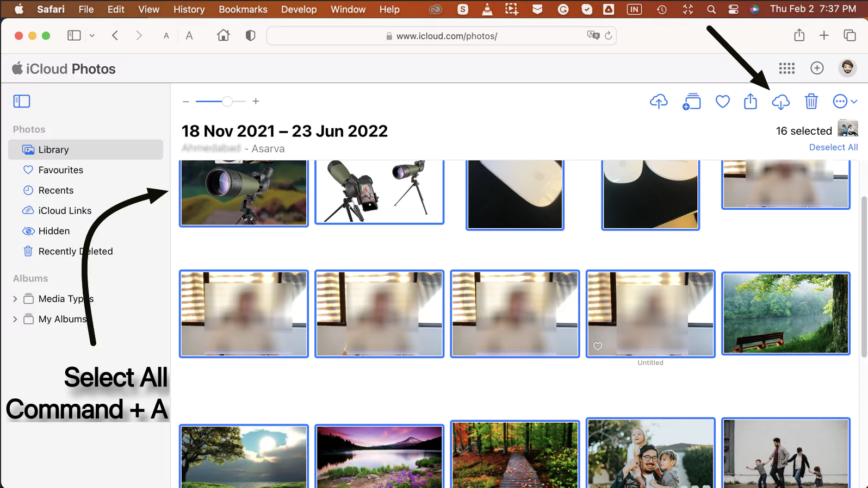868x488 pixels.
Task: Select the family dancing photo
Action: tap(785, 453)
